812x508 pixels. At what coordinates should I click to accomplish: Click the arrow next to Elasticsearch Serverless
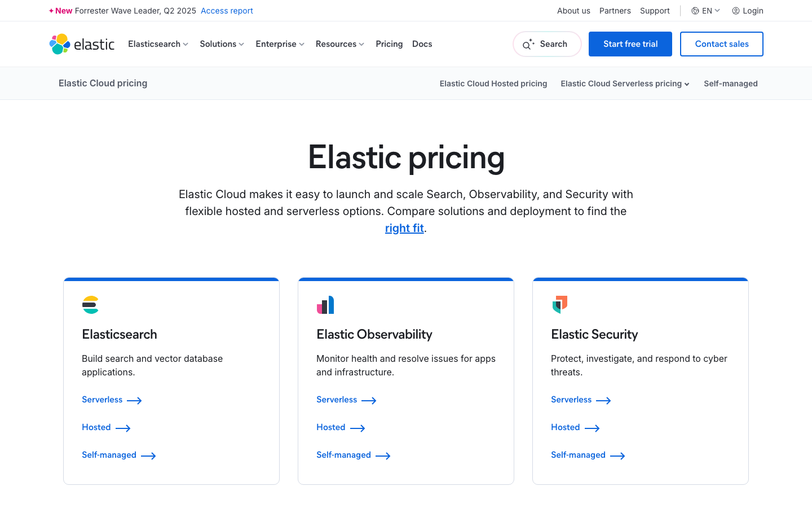pos(134,400)
